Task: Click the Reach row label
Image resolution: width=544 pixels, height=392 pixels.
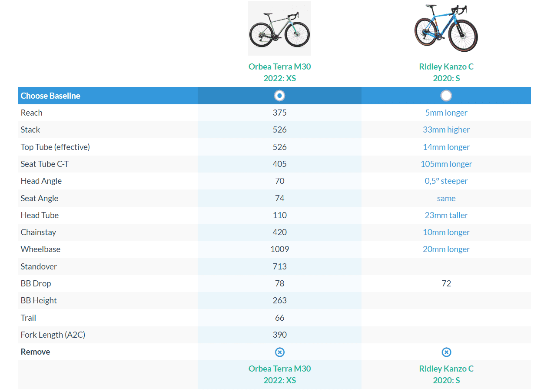Action: coord(32,113)
